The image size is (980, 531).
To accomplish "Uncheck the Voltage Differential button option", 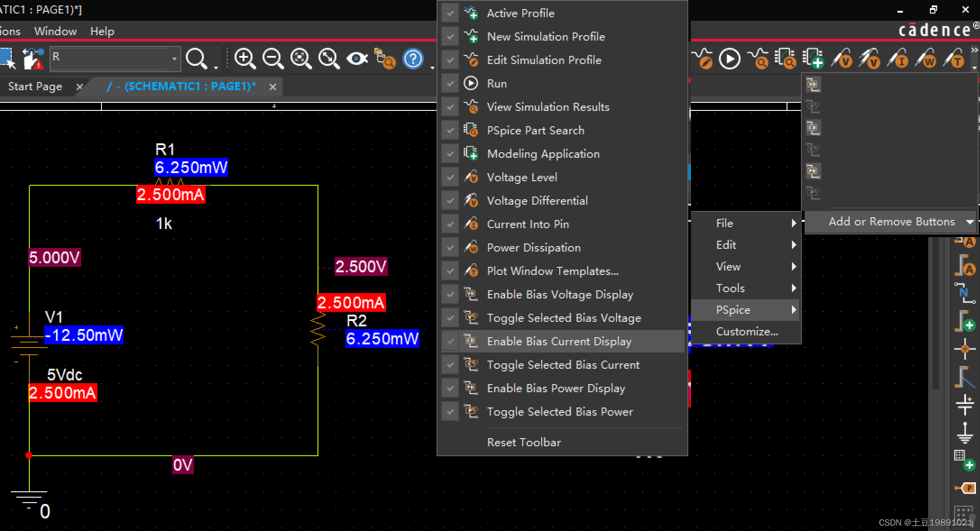I will (x=450, y=201).
